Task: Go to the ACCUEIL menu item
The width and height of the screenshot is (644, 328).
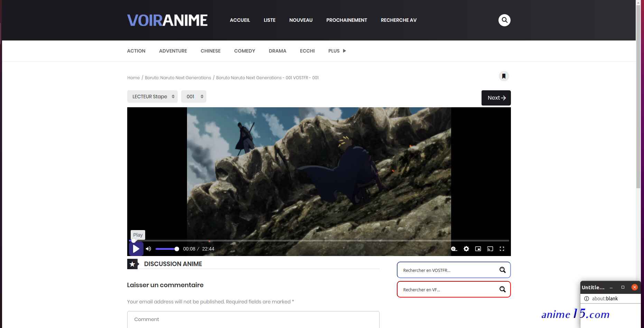Action: point(240,20)
